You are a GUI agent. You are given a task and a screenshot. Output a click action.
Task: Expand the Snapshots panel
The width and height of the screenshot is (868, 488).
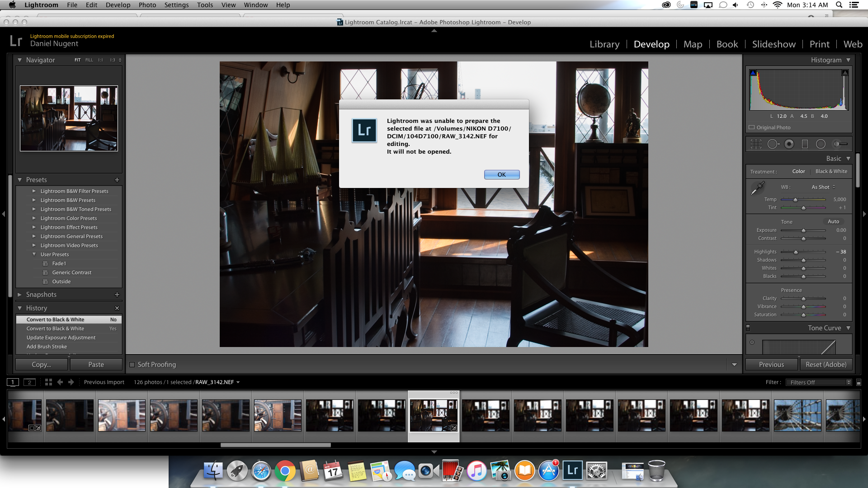tap(19, 295)
